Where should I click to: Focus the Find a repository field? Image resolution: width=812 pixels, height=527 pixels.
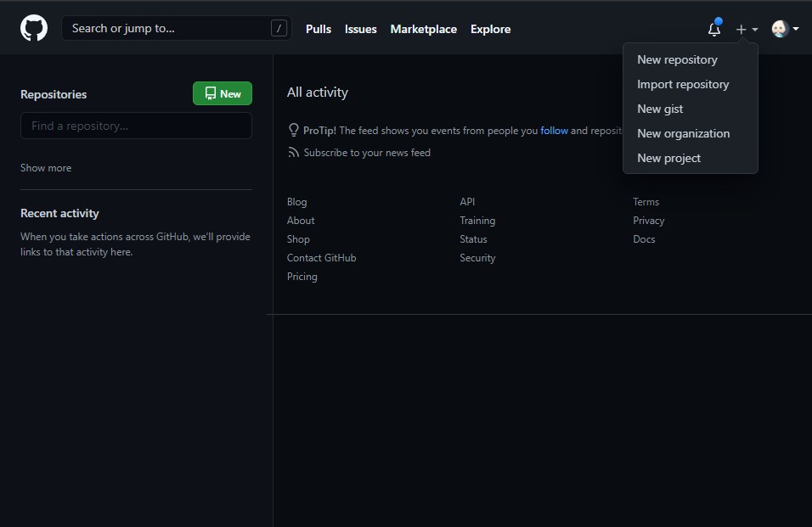(x=136, y=126)
